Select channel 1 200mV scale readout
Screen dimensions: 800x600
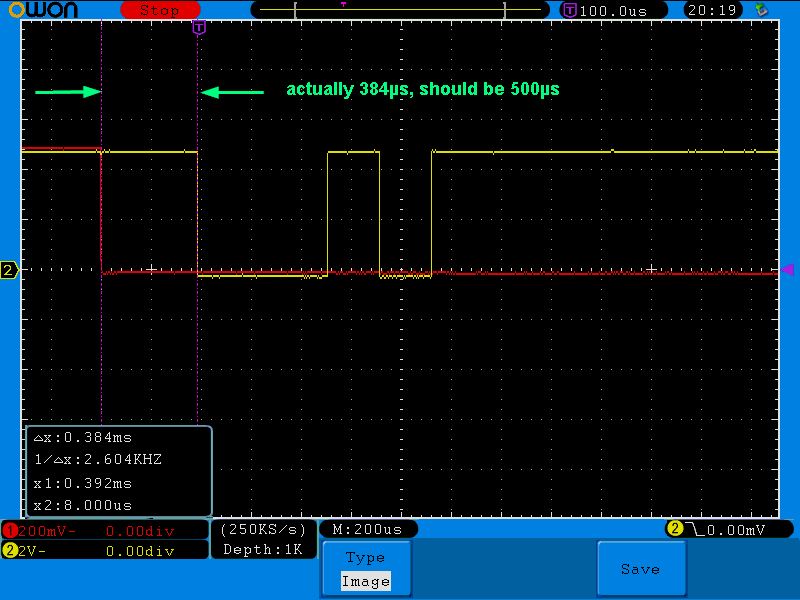[46, 531]
